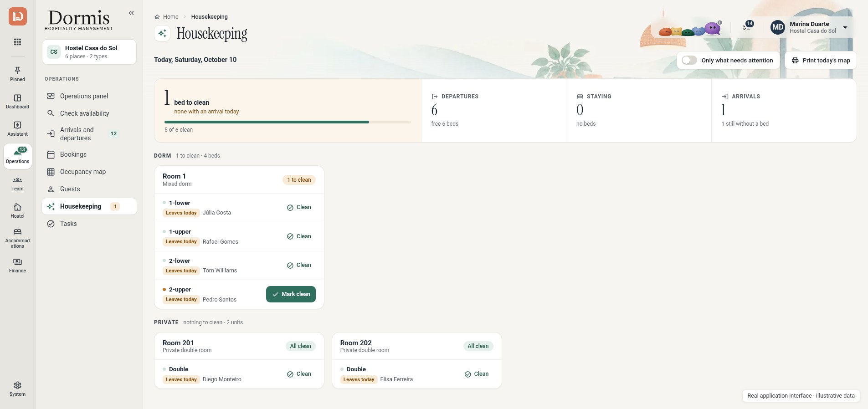
Task: Open System settings gear
Action: pyautogui.click(x=18, y=389)
